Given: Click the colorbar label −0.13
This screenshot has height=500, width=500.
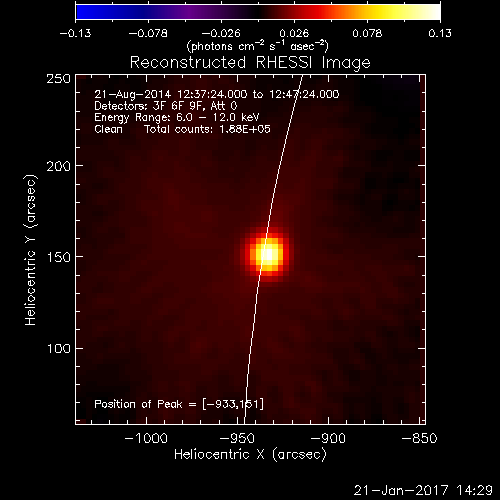Looking at the screenshot, I should (x=75, y=33).
